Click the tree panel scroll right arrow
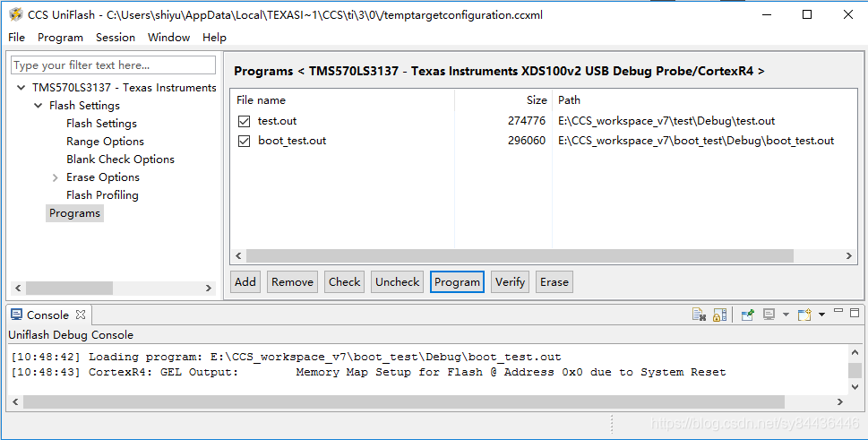The height and width of the screenshot is (440, 868). (x=209, y=289)
